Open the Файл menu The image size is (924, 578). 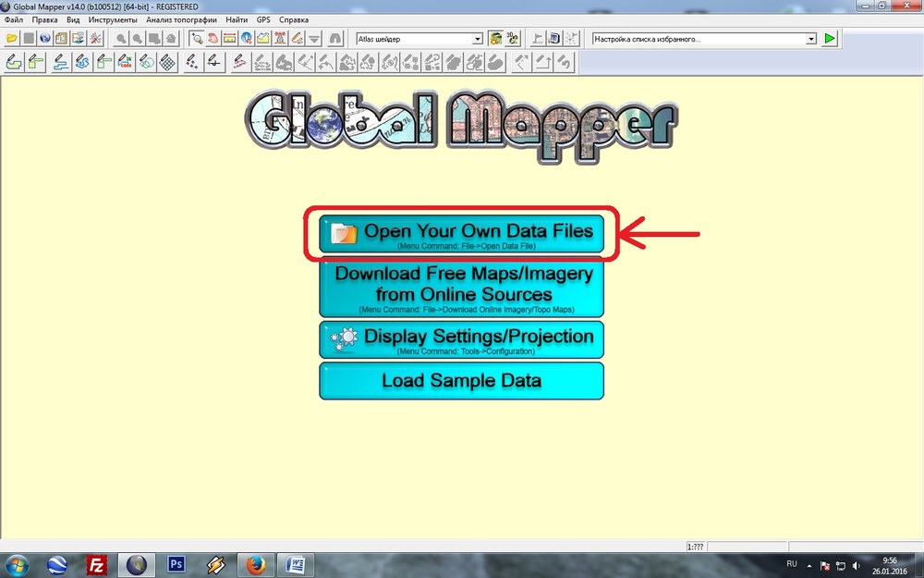coord(14,19)
